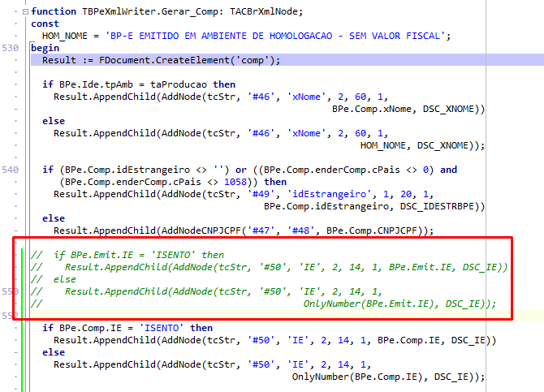Click BPe.Ide.tpAmb in the if condition
The image size is (544, 392).
point(96,84)
